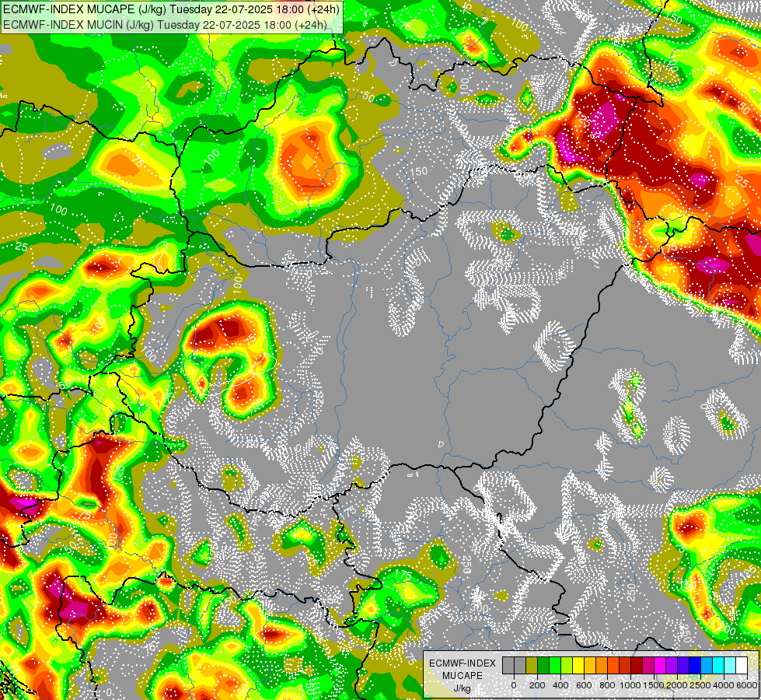
Task: Select the purple legend swatch before 2000
Action: 671,666
